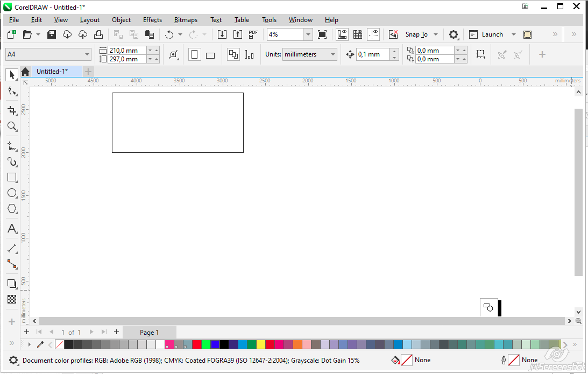Click the Import icon

222,34
